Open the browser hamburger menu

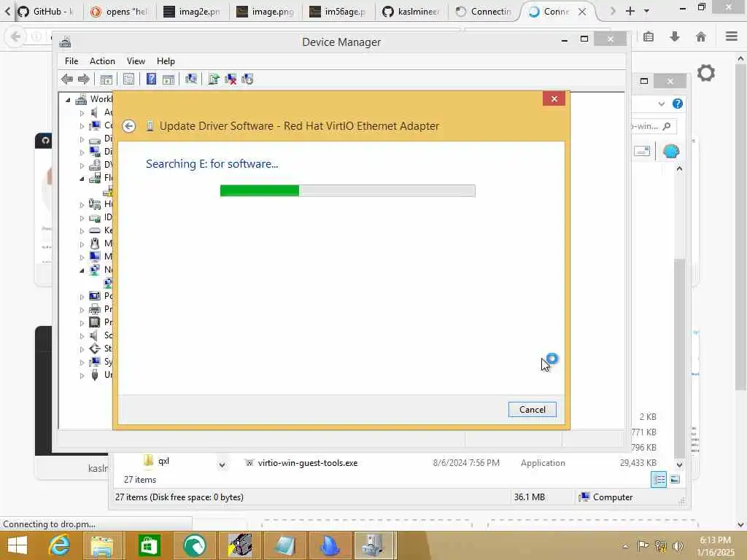click(732, 36)
